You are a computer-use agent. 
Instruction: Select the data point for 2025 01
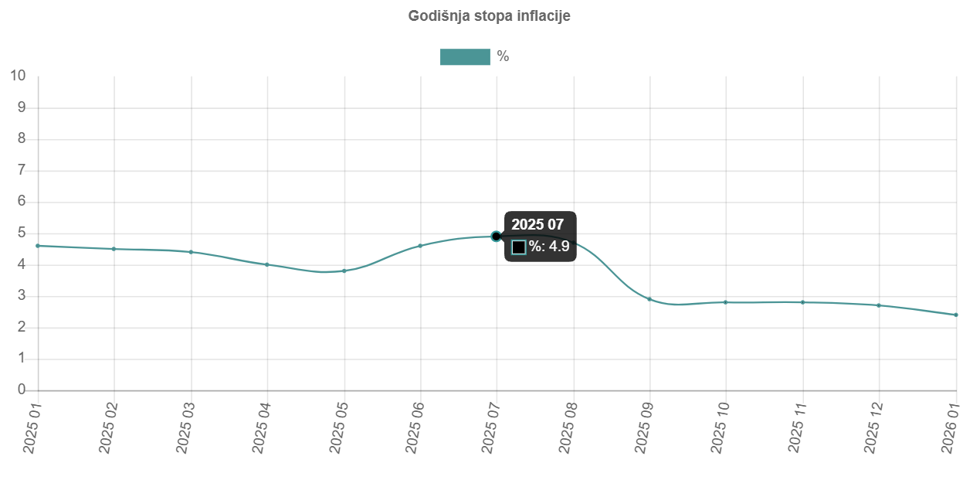(38, 246)
